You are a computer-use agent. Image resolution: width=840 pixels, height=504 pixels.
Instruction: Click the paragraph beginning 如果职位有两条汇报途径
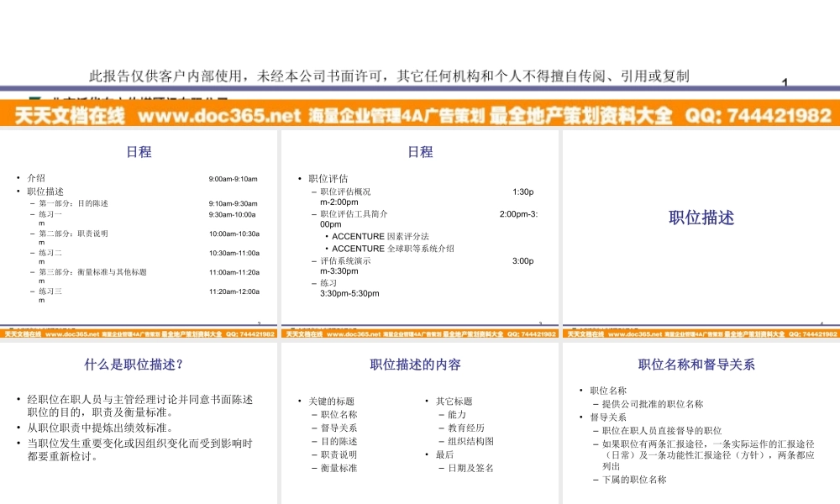point(708,455)
